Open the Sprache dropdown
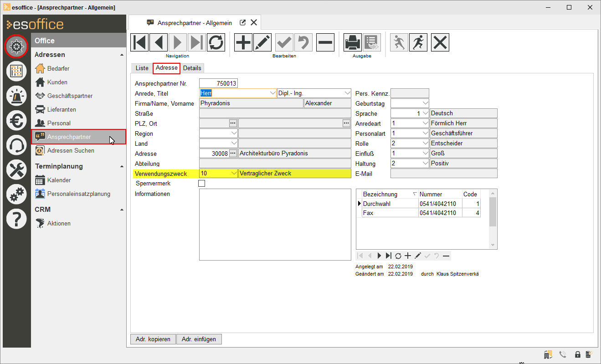The height and width of the screenshot is (364, 601). pos(426,113)
